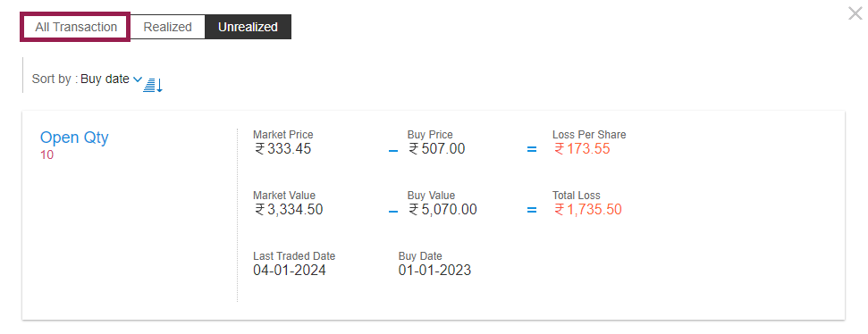Image resolution: width=868 pixels, height=334 pixels.
Task: Click the Open Qty heading
Action: click(x=74, y=138)
